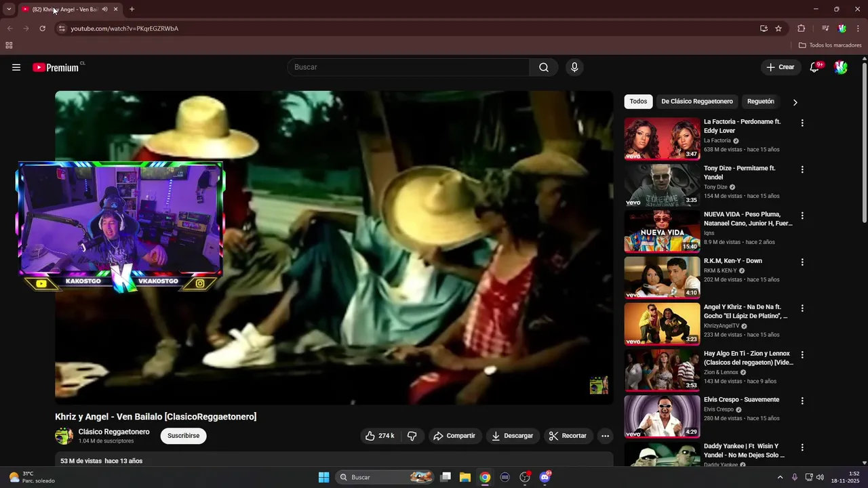Click the browser address bar URL

[125, 28]
